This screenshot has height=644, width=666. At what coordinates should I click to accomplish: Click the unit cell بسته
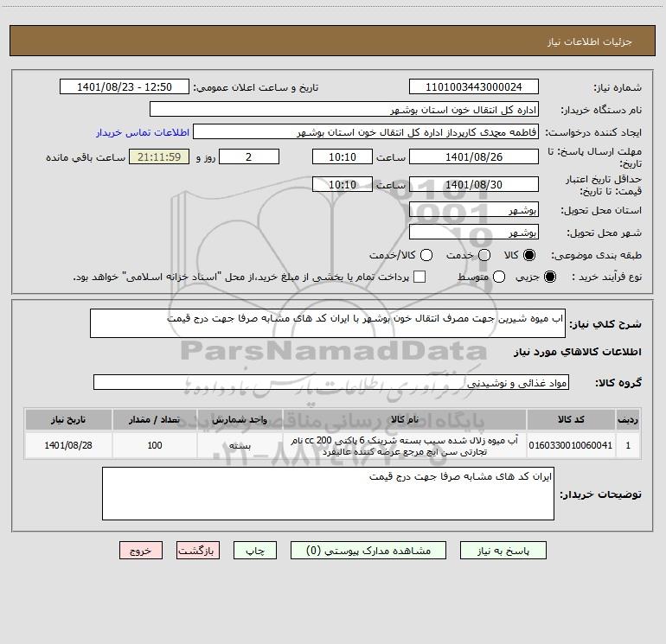coord(240,445)
